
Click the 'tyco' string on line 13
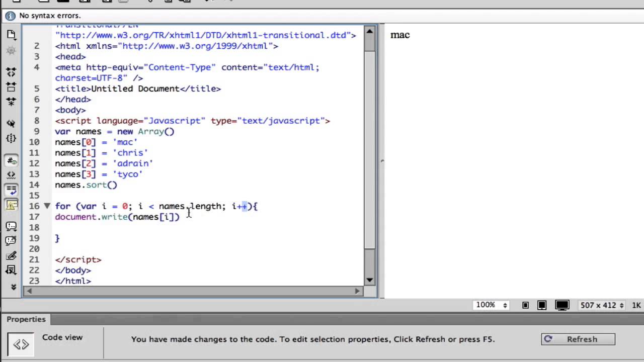pyautogui.click(x=127, y=174)
